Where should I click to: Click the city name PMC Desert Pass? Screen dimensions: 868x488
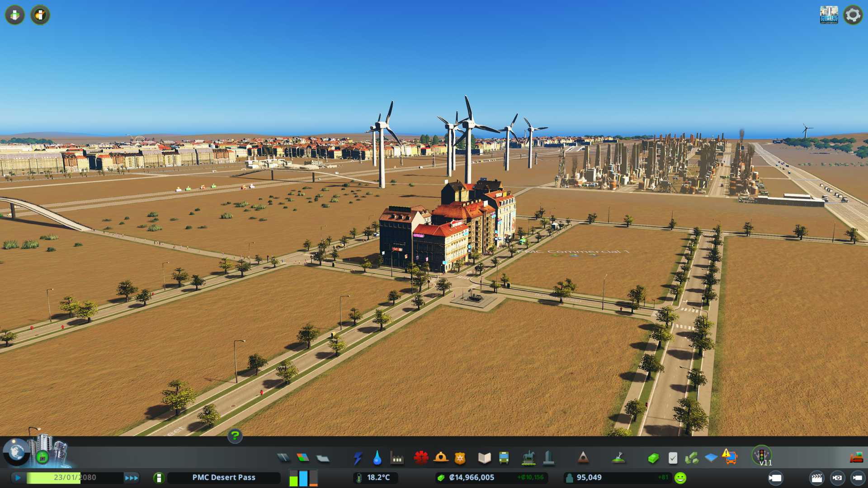tap(224, 478)
